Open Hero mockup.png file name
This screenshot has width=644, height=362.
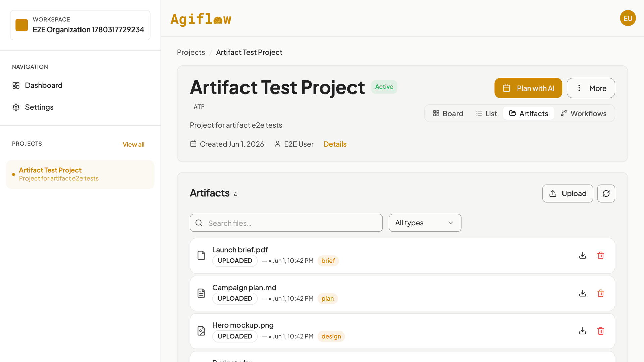[x=243, y=325]
